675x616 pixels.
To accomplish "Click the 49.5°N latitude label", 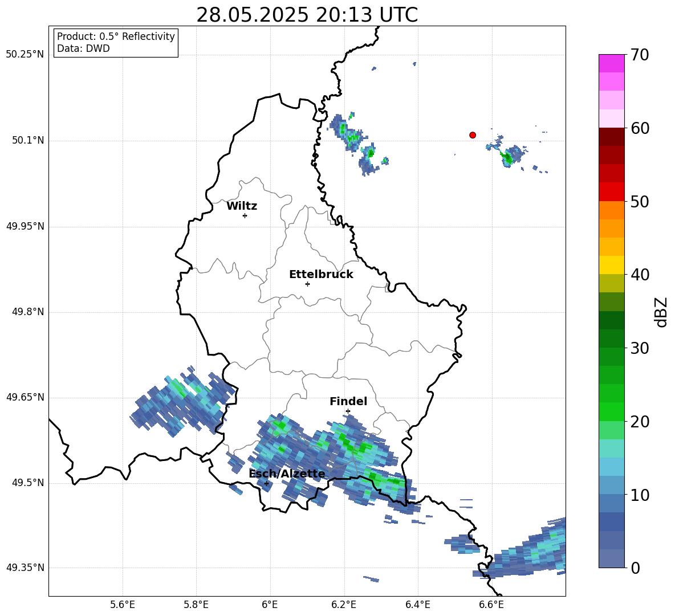I will coord(28,483).
